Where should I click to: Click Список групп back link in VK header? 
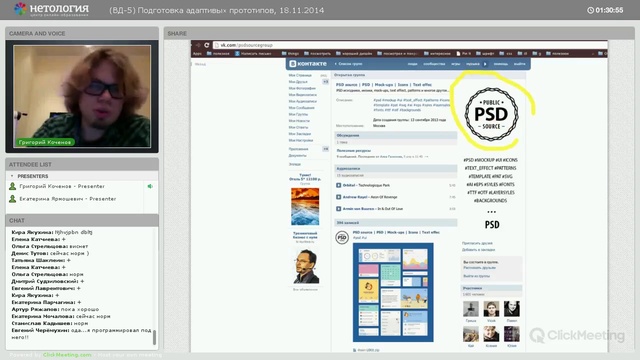tap(348, 64)
